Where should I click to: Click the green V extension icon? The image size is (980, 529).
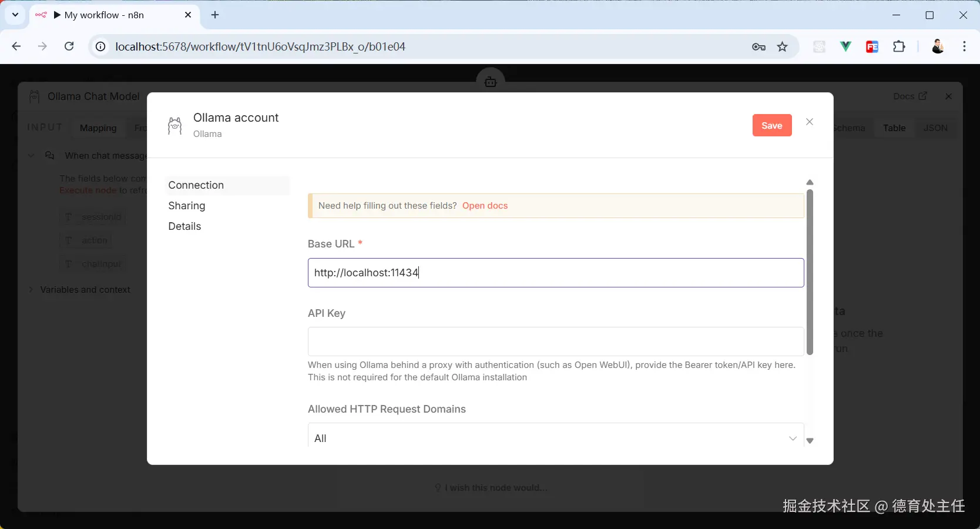pyautogui.click(x=845, y=46)
